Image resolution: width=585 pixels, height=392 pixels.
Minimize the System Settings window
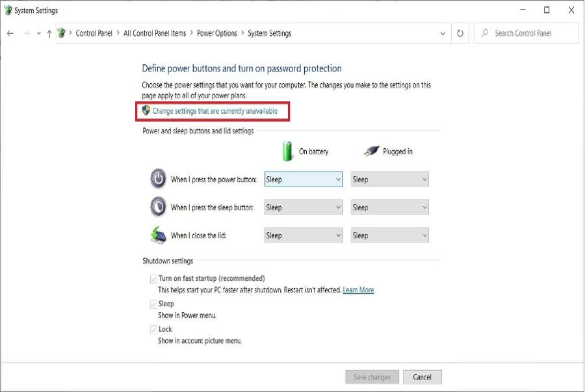pos(523,10)
